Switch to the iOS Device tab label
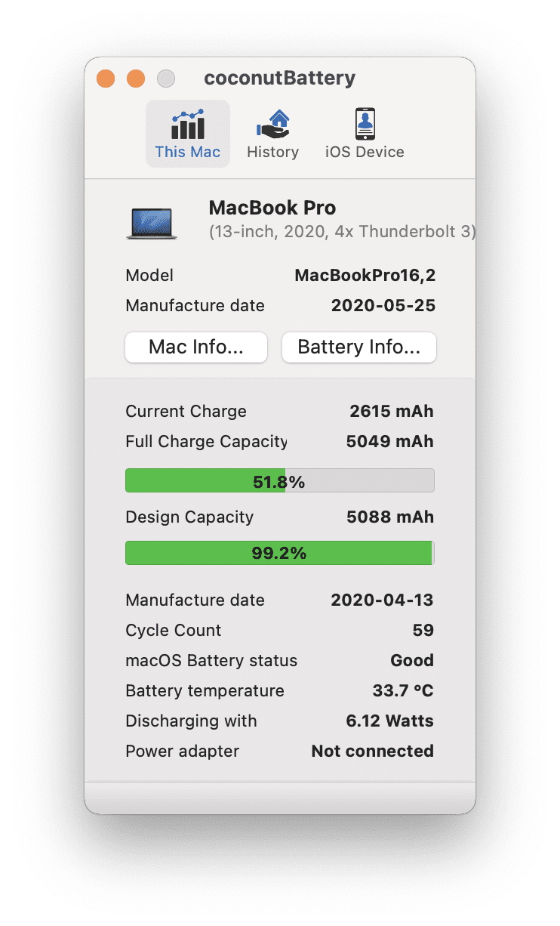560x926 pixels. (365, 152)
